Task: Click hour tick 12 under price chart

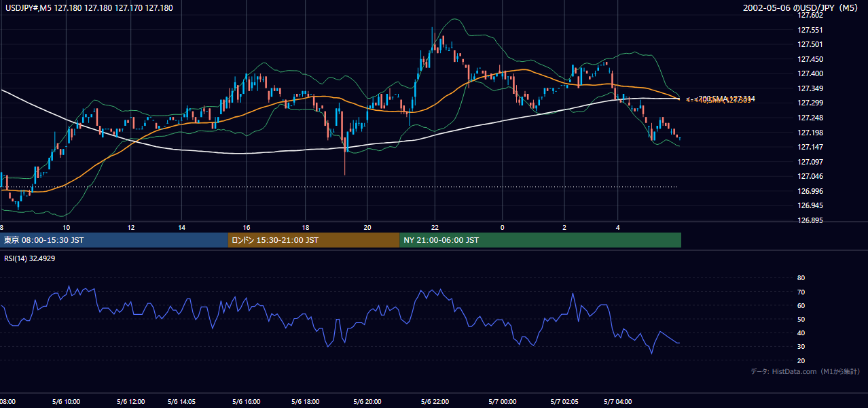Action: [130, 228]
